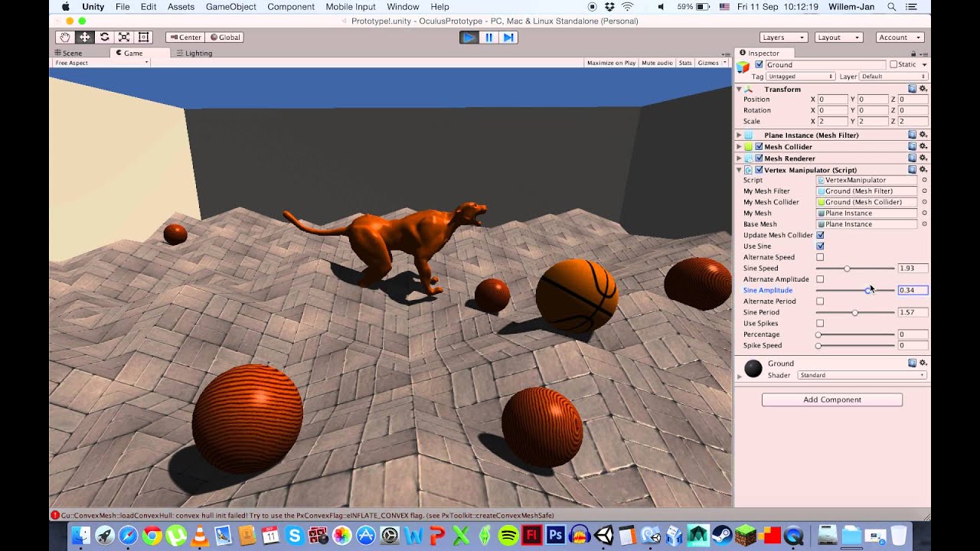Select the Scale tool in toolbar

click(x=123, y=37)
